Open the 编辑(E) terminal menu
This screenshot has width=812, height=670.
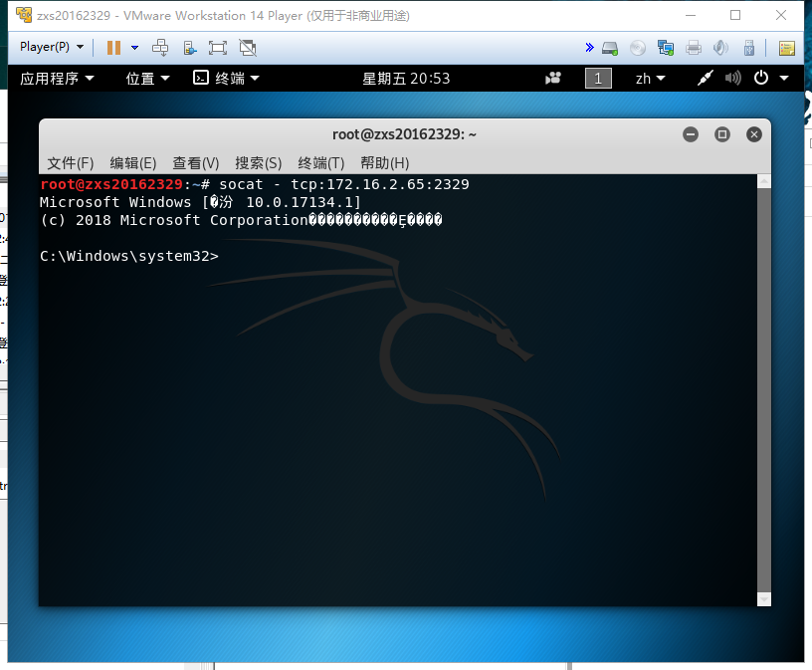pos(133,163)
